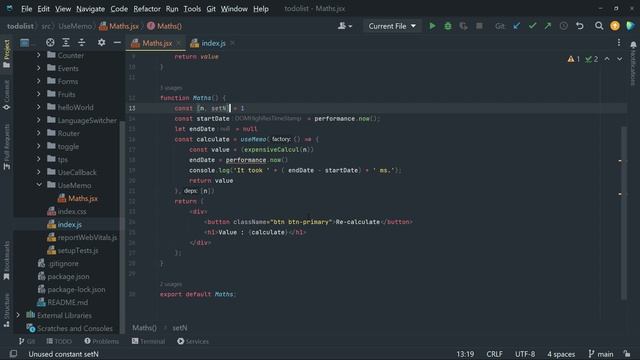Screen dimensions: 640x360
Task: Select opened file target icon in project panel
Action: (x=50, y=42)
